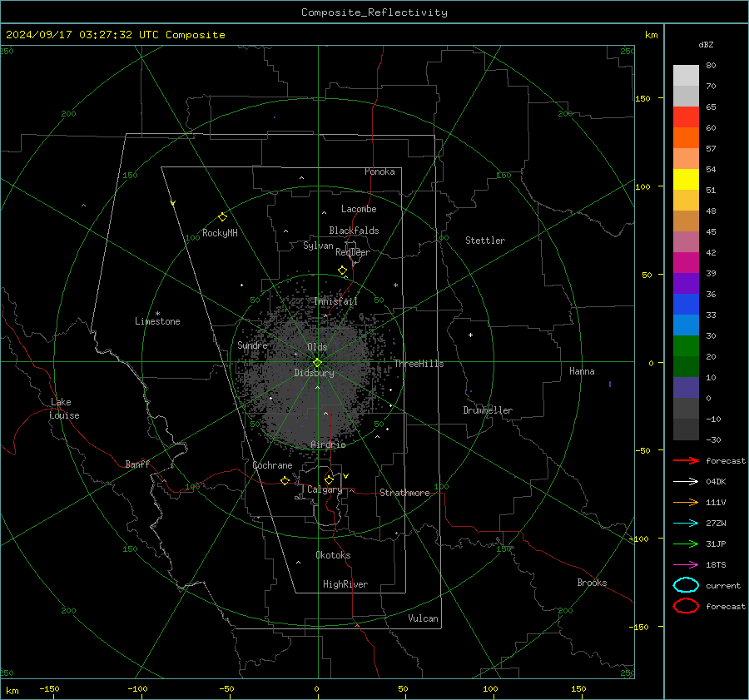Select the slate purple 10 dBZ swatch

click(686, 388)
